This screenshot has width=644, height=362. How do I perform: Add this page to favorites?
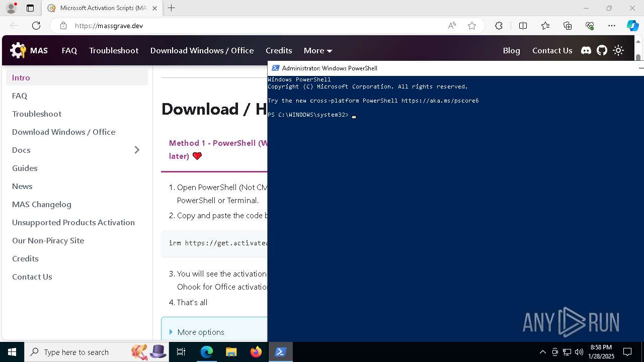tap(471, 26)
